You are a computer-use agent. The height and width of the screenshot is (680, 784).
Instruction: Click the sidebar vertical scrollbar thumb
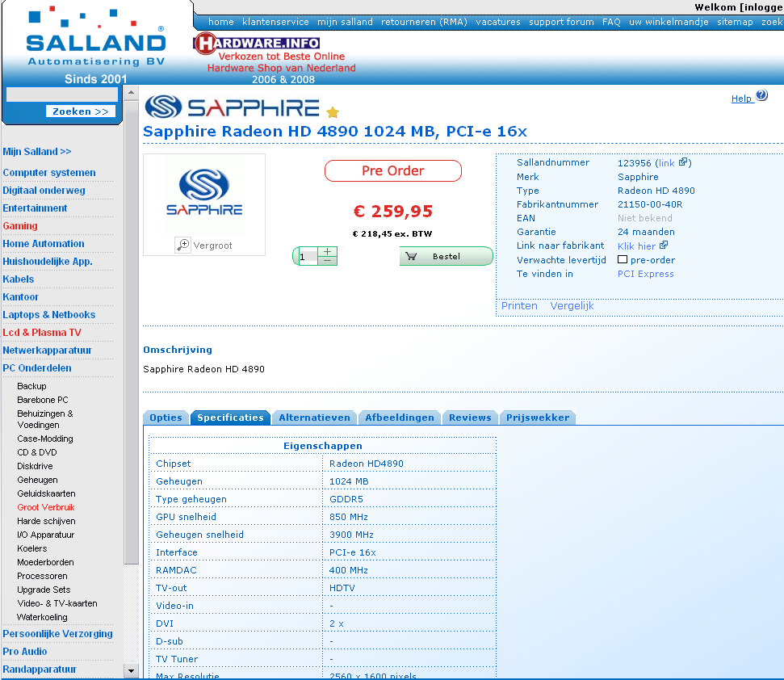[x=131, y=332]
